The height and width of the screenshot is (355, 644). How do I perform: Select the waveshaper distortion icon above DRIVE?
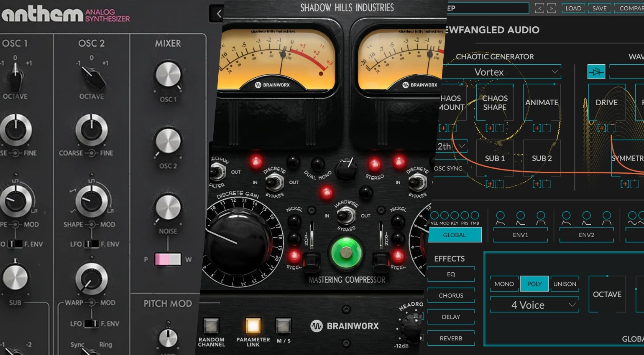595,71
